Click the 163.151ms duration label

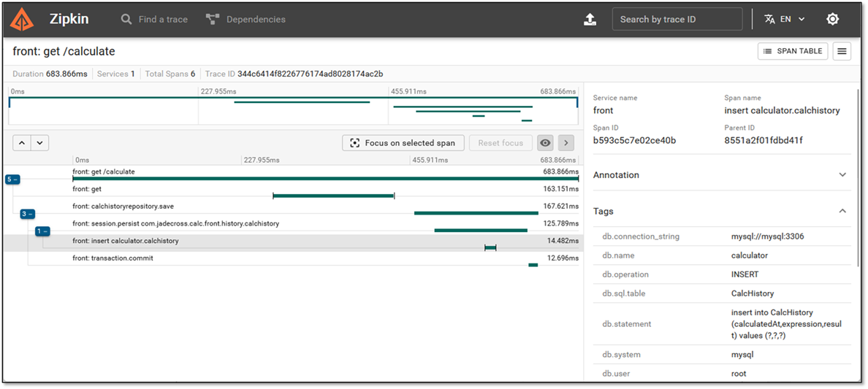coord(561,189)
